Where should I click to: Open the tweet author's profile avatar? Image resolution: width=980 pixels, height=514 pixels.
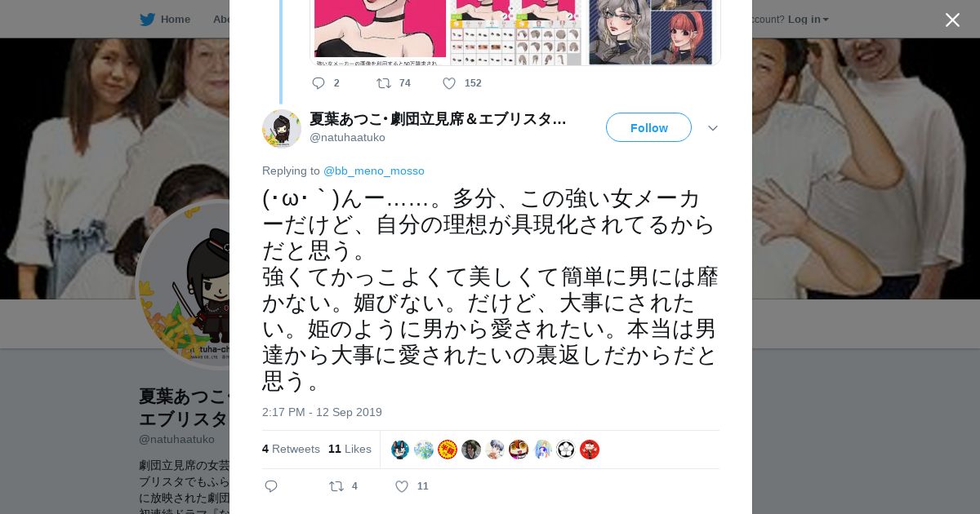(282, 129)
